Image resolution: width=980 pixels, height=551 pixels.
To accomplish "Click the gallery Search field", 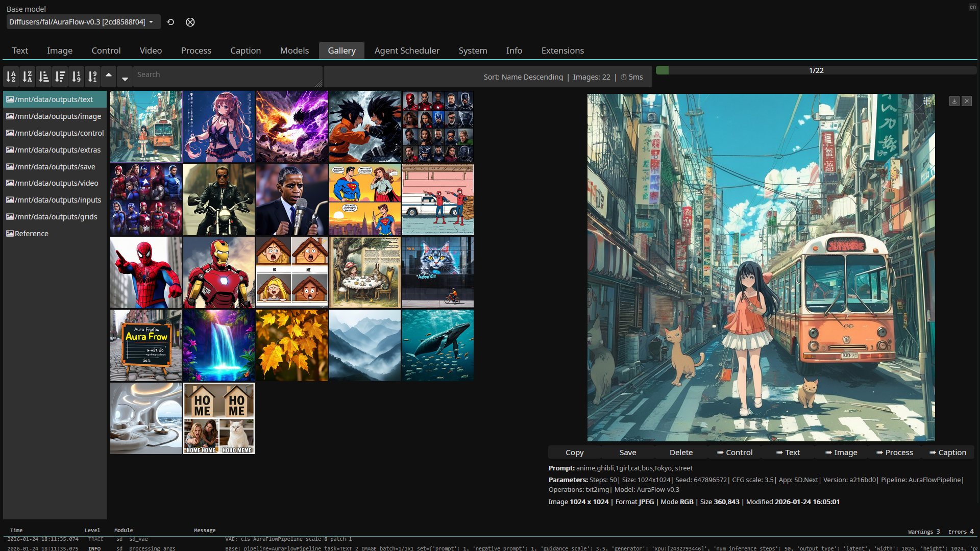I will [227, 75].
